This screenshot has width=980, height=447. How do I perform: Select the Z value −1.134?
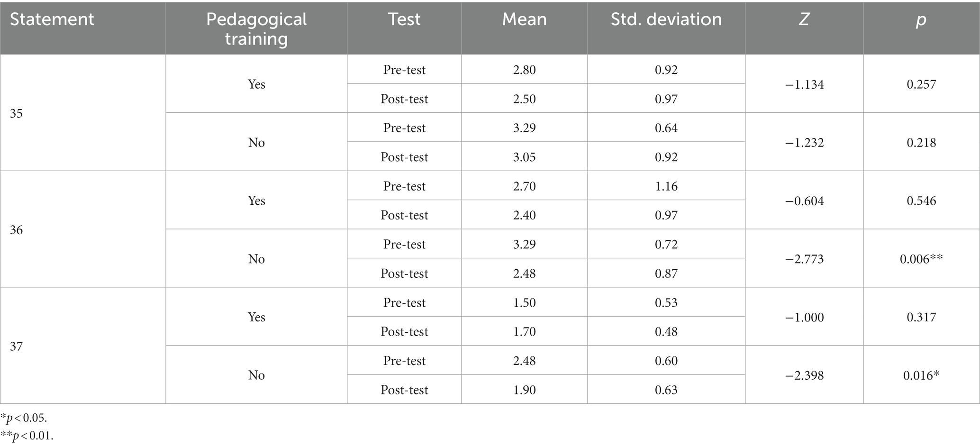point(804,84)
